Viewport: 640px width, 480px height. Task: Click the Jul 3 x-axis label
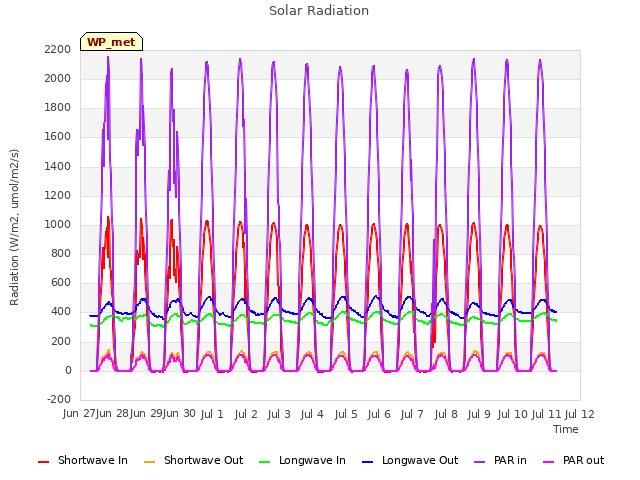coord(279,414)
